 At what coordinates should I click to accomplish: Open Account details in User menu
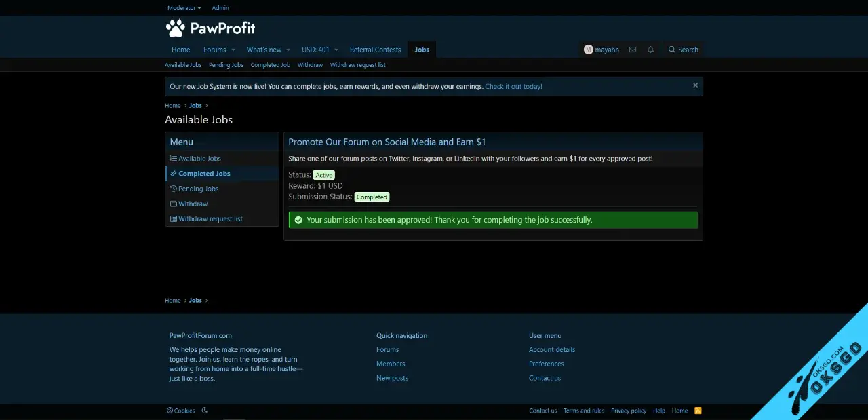[x=551, y=349]
